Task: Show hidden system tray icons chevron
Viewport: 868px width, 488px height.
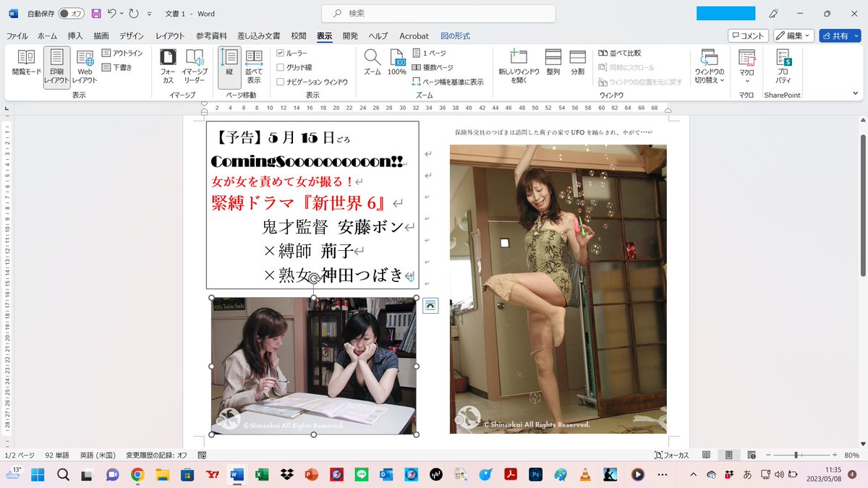Action: tap(694, 474)
